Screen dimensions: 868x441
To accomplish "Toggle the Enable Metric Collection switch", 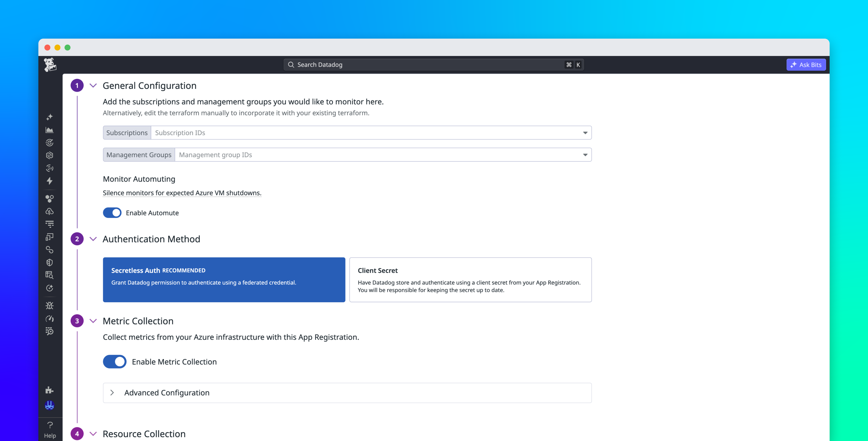I will 115,362.
